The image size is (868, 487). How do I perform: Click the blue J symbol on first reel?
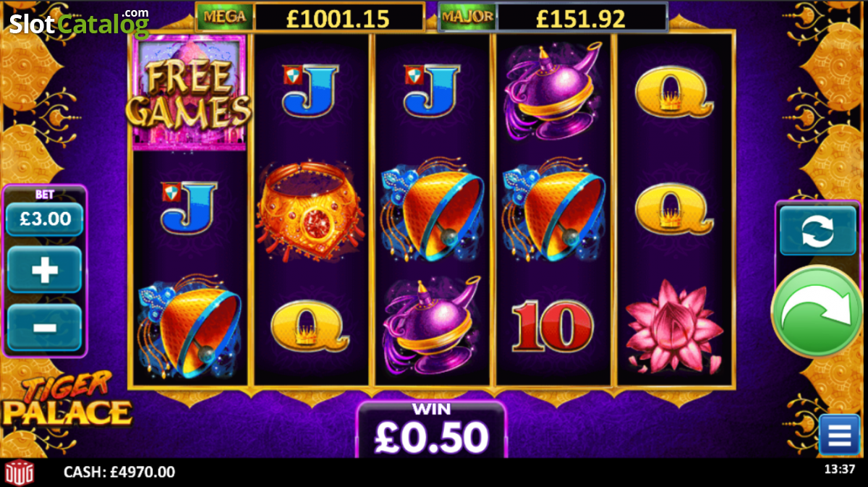190,207
